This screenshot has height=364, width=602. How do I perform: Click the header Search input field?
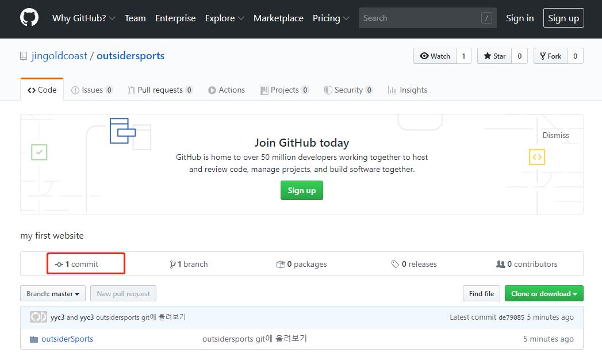coord(428,18)
